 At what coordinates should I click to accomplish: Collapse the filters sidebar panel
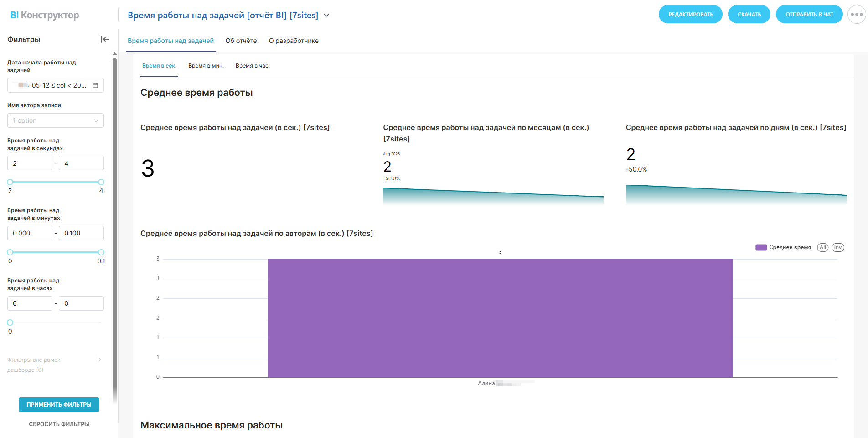point(105,39)
